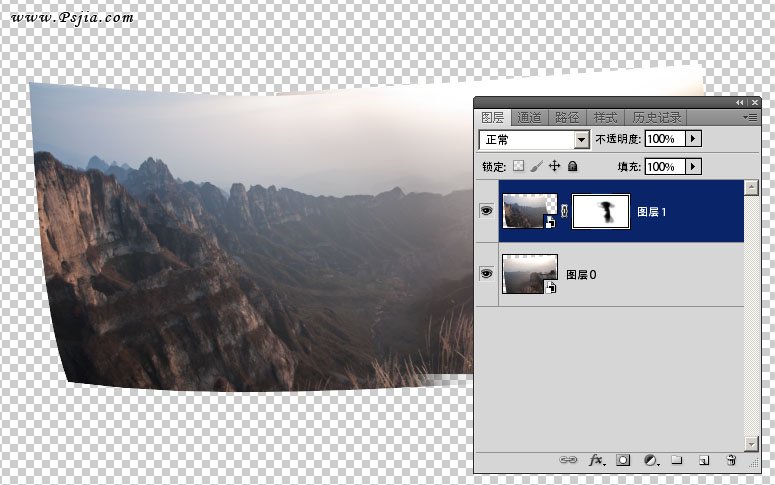Close the layers panel

click(x=755, y=102)
